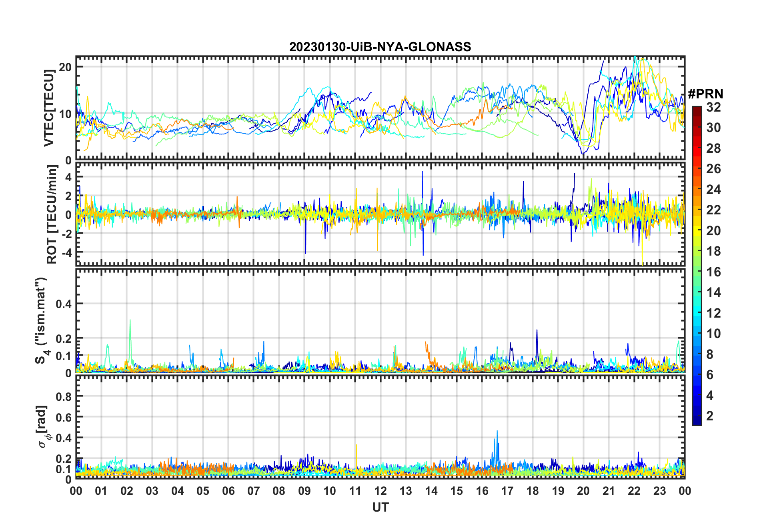Image resolution: width=761 pixels, height=532 pixels.
Task: Click colorbar tick label 8
Action: pyautogui.click(x=710, y=354)
